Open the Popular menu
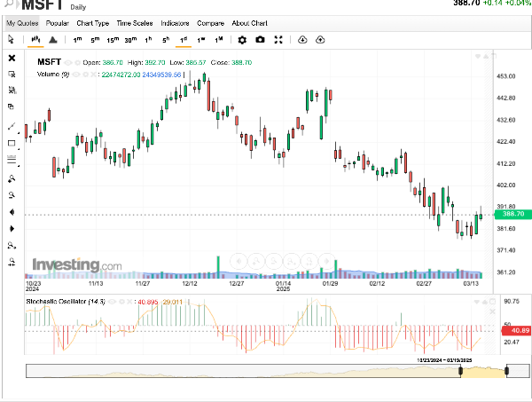Image resolution: width=532 pixels, height=402 pixels. click(x=58, y=23)
